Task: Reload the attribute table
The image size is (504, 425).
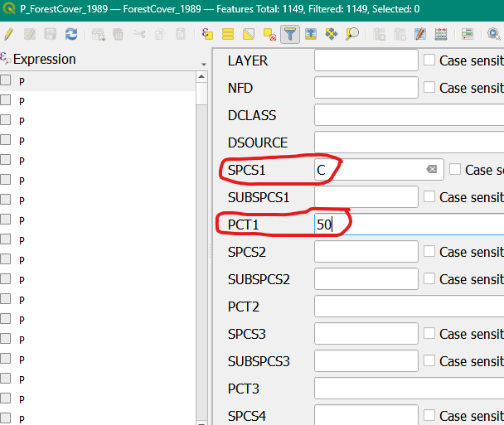Action: [70, 34]
